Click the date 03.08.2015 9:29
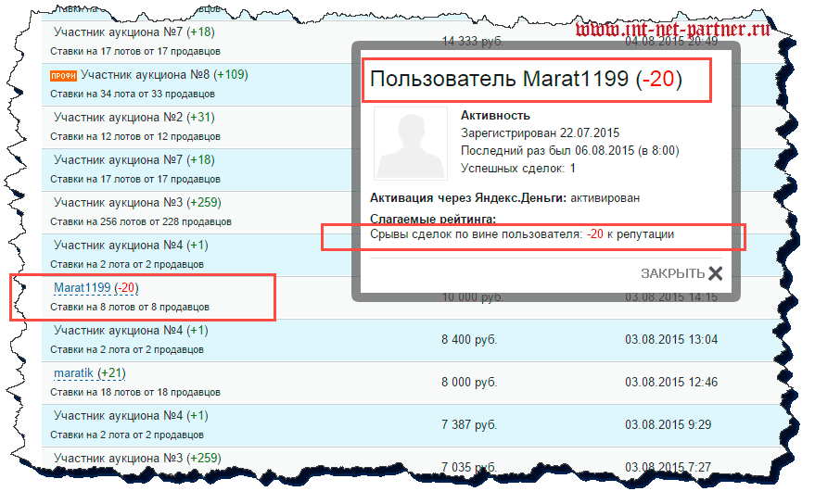Viewport: 815px width, 504px height. click(x=668, y=424)
